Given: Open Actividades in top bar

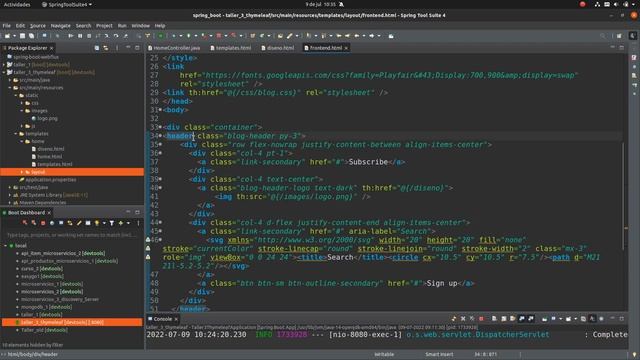Looking at the screenshot, I should (17, 4).
